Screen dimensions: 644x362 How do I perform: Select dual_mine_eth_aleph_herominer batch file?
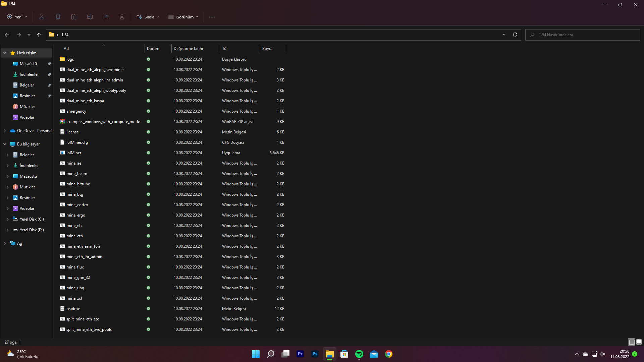click(173, 70)
